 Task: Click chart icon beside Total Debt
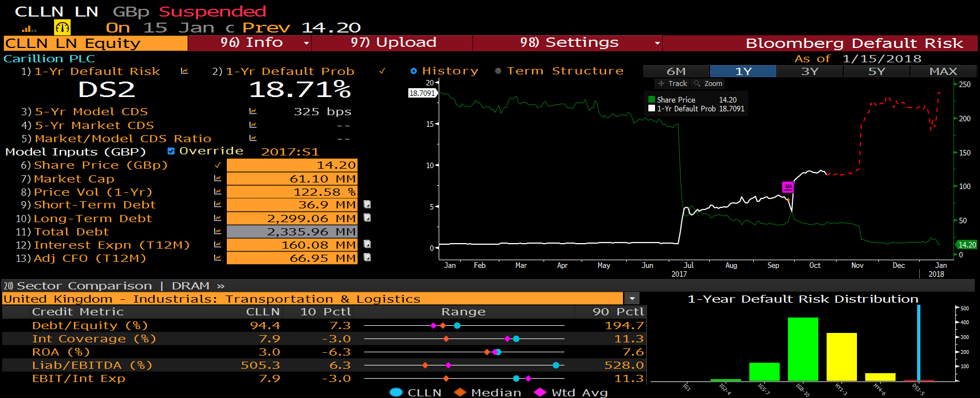217,232
